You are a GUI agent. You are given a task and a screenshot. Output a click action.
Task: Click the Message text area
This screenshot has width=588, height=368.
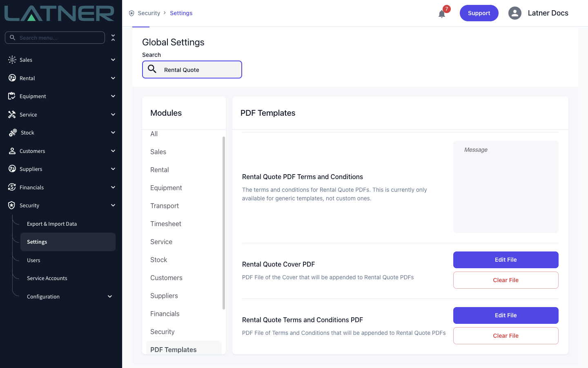click(506, 187)
